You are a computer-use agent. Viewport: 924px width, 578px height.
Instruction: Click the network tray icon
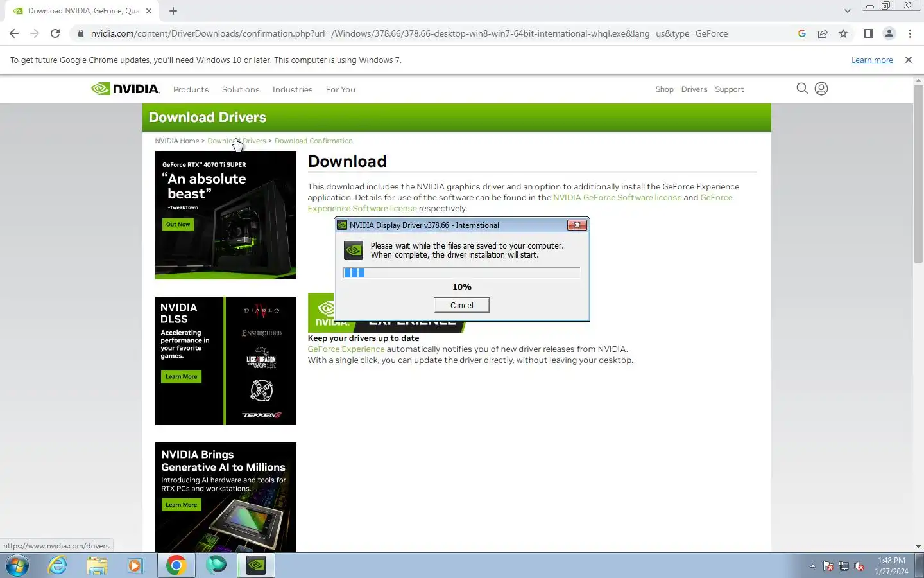(844, 566)
